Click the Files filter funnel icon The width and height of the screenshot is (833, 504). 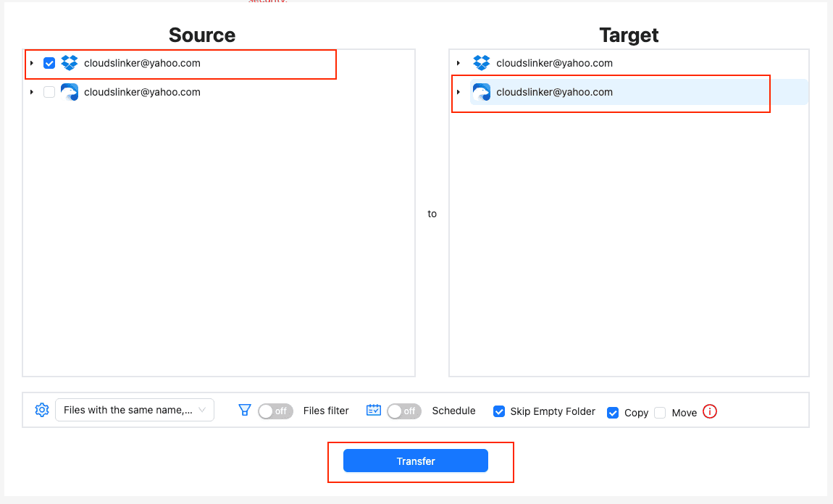coord(245,411)
